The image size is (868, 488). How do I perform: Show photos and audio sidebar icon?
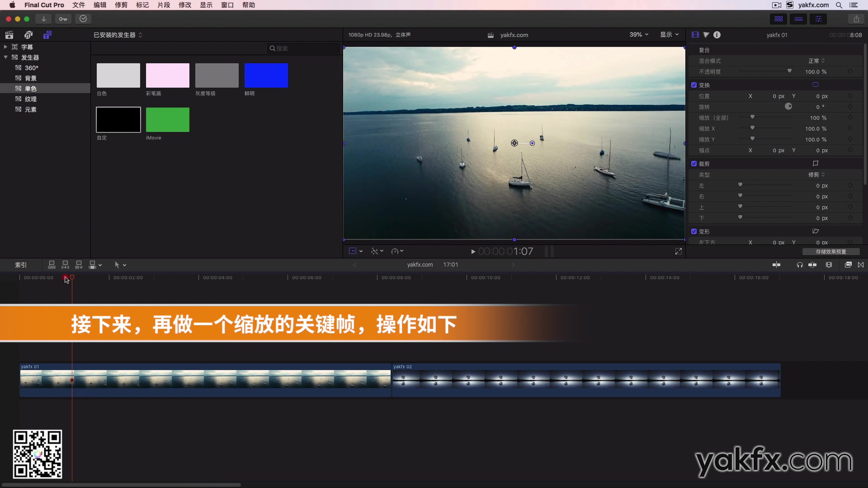(x=28, y=35)
